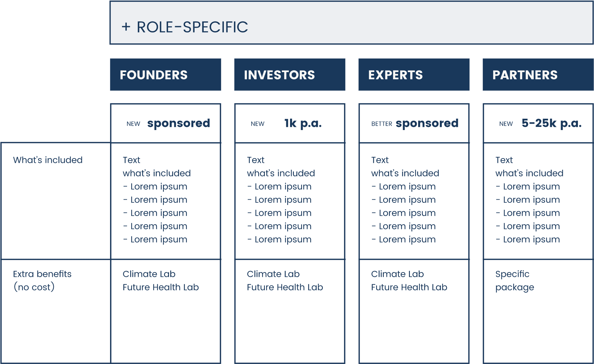This screenshot has width=594, height=364.
Task: Click Future Health Lab under Experts
Action: 409,287
